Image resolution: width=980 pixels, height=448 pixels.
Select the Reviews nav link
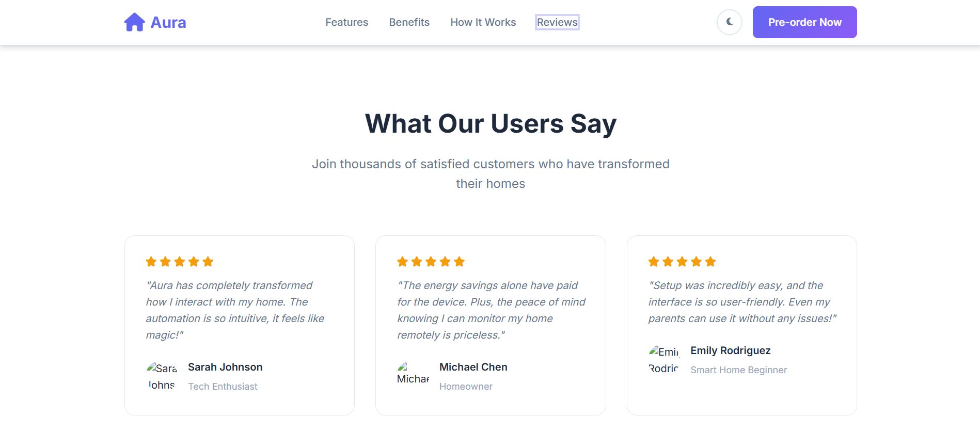(557, 22)
